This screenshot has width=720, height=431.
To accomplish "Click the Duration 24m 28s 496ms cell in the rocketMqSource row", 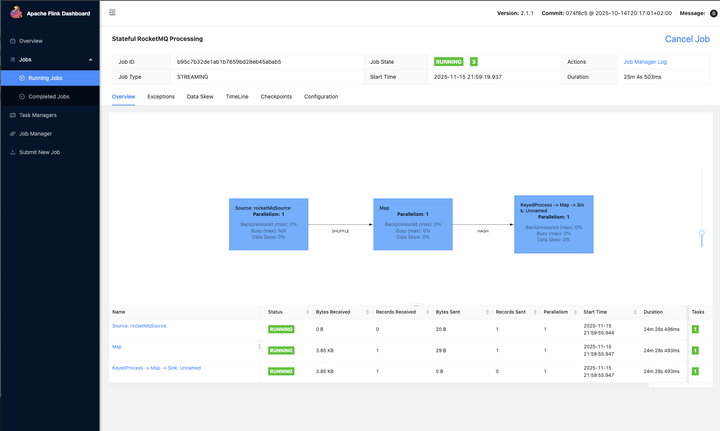I will 661,329.
